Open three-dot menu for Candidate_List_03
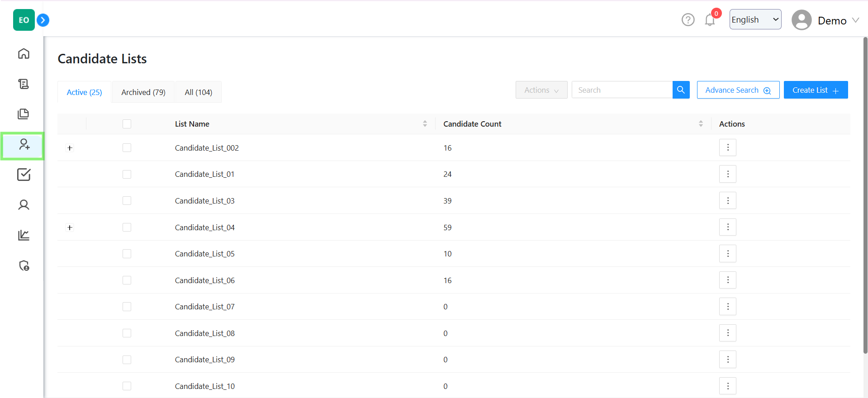Viewport: 868px width, 398px height. tap(727, 200)
